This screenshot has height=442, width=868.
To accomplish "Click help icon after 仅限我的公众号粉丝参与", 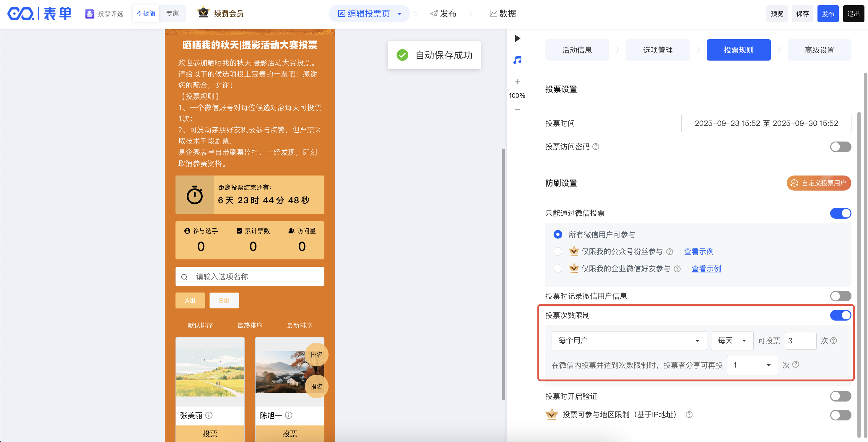I will click(x=670, y=252).
